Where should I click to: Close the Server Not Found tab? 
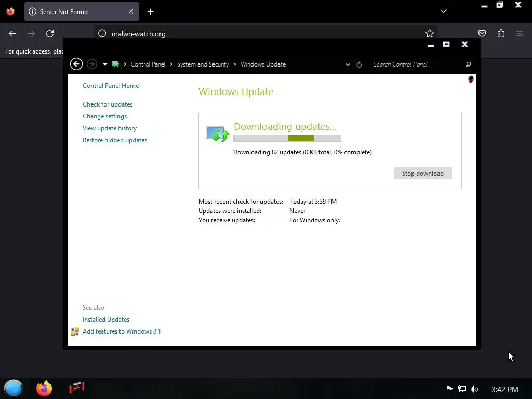coord(131,11)
